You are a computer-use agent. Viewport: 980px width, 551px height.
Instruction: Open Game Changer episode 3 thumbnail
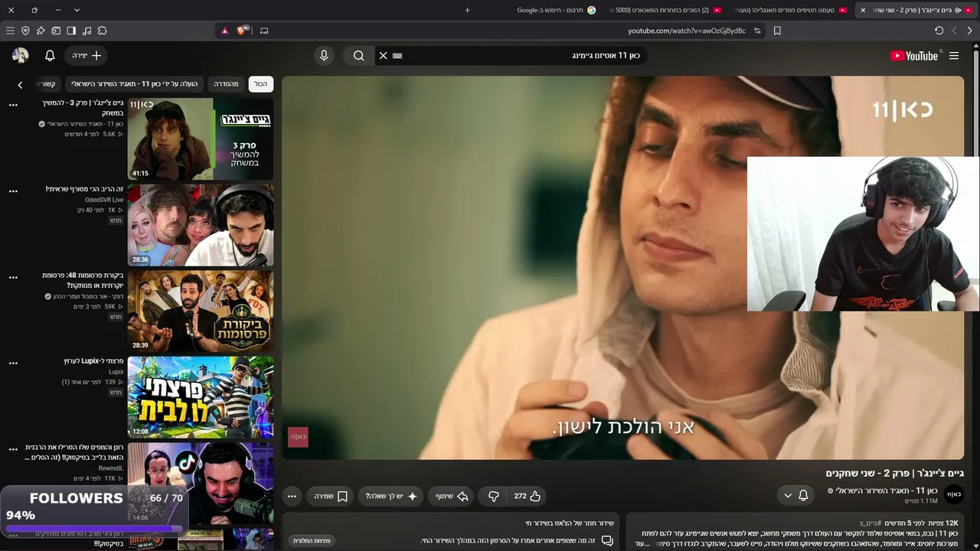tap(201, 139)
